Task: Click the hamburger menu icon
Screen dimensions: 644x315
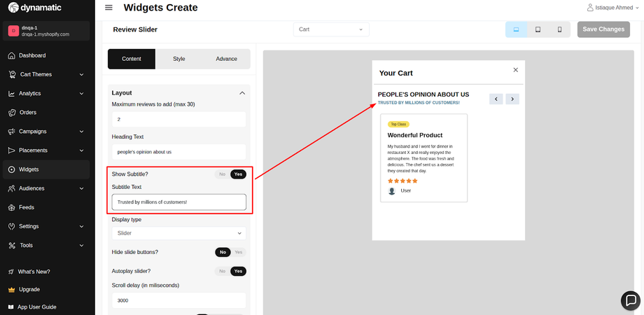Action: click(108, 8)
